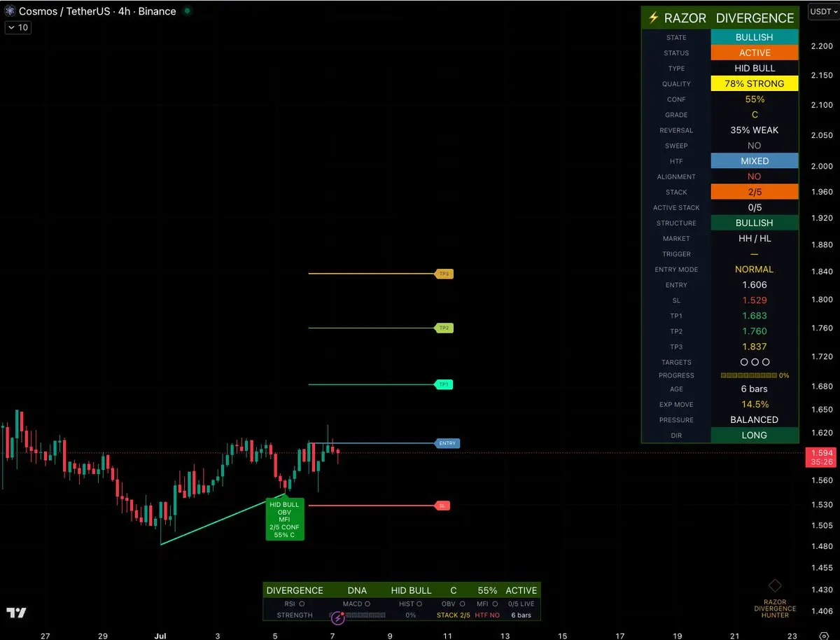This screenshot has width=840, height=640.
Task: Click the STATE row BULLISH cell
Action: tap(755, 37)
